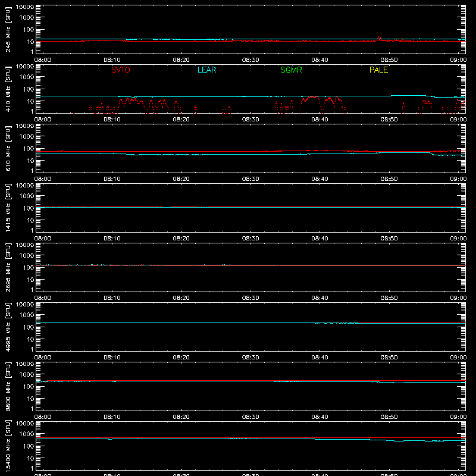Click the 100 tick on 610 MHz panel
The image size is (476, 476).
coord(29,149)
